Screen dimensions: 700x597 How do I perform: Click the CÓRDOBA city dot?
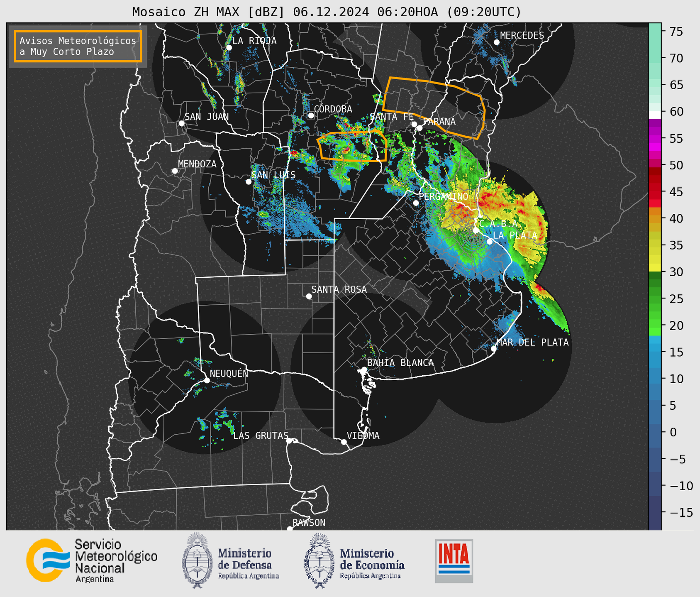(x=311, y=115)
